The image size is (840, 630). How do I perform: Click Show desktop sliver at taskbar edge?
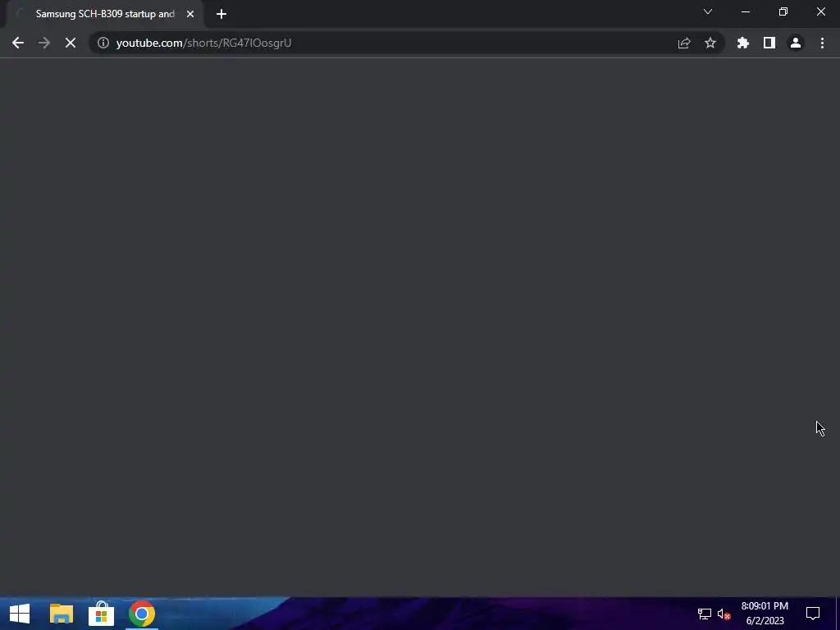click(838, 614)
